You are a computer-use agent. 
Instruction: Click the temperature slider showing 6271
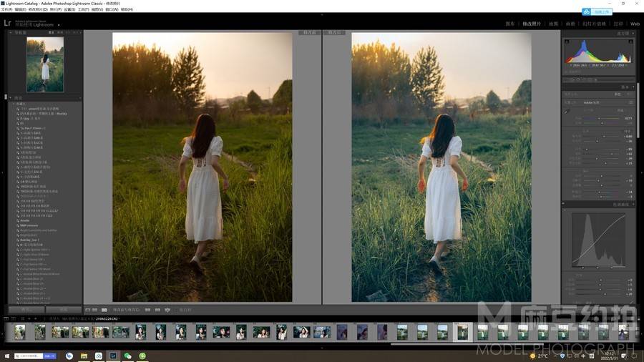[602, 119]
